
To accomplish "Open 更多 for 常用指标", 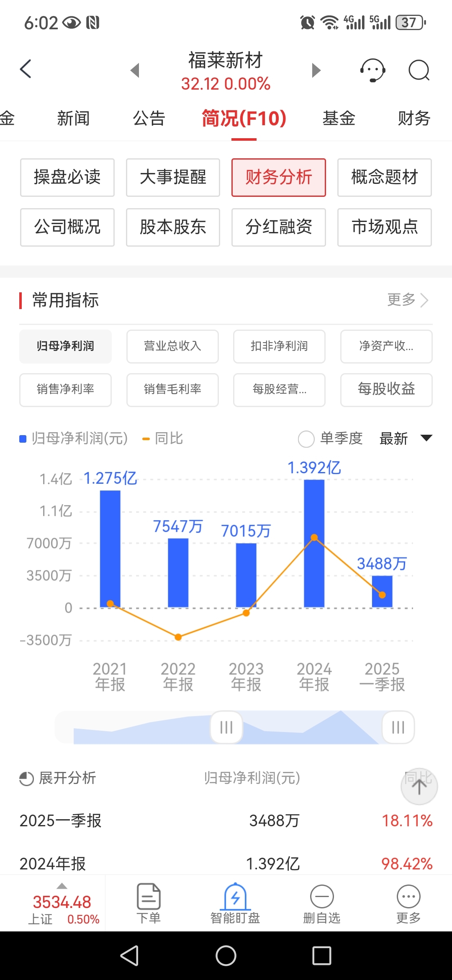I will pos(408,300).
